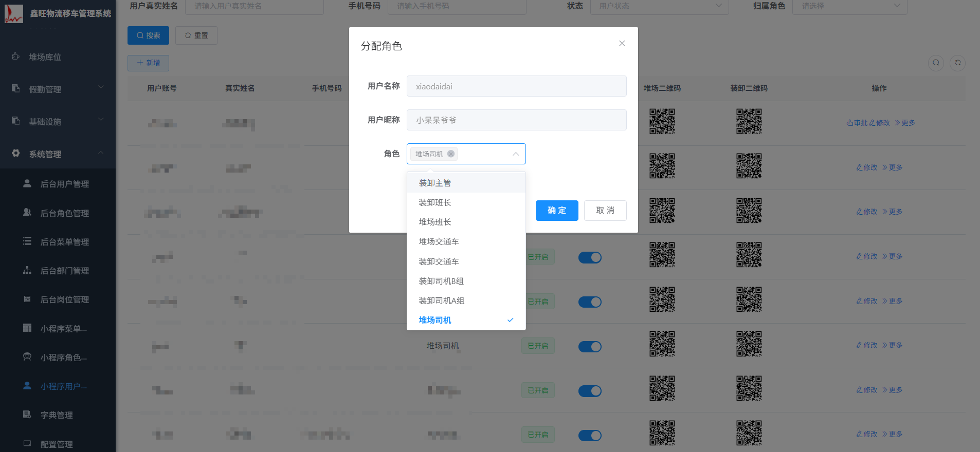The image size is (980, 452).
Task: Open 后台菜单管理 menu item
Action: tap(58, 241)
